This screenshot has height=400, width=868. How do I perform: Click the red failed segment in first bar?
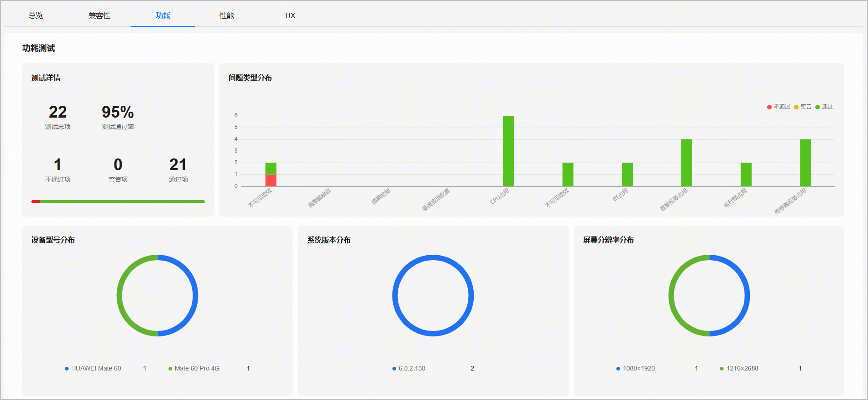(x=271, y=180)
